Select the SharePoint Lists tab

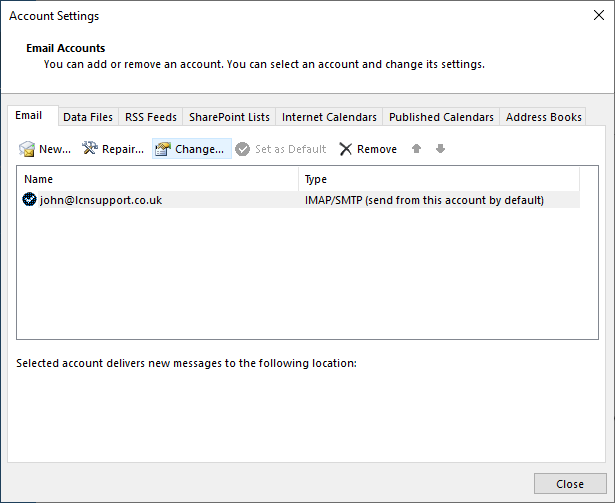coord(229,117)
